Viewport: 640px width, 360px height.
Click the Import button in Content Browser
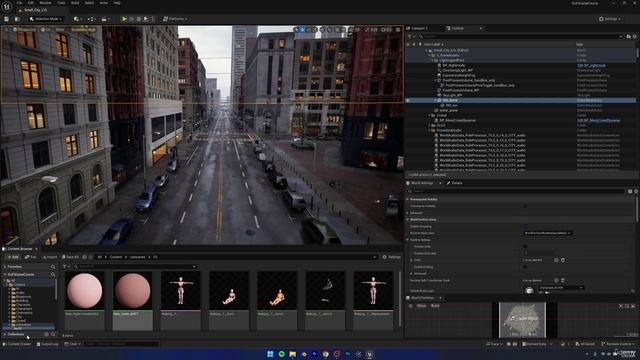point(50,257)
